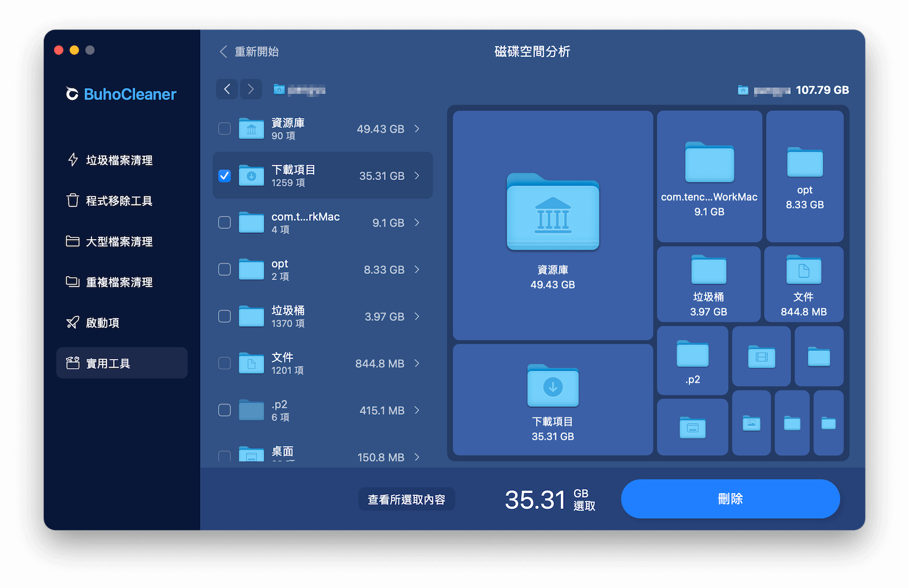Check the 垃圾桶 checkbox
The image size is (909, 588).
[x=224, y=316]
